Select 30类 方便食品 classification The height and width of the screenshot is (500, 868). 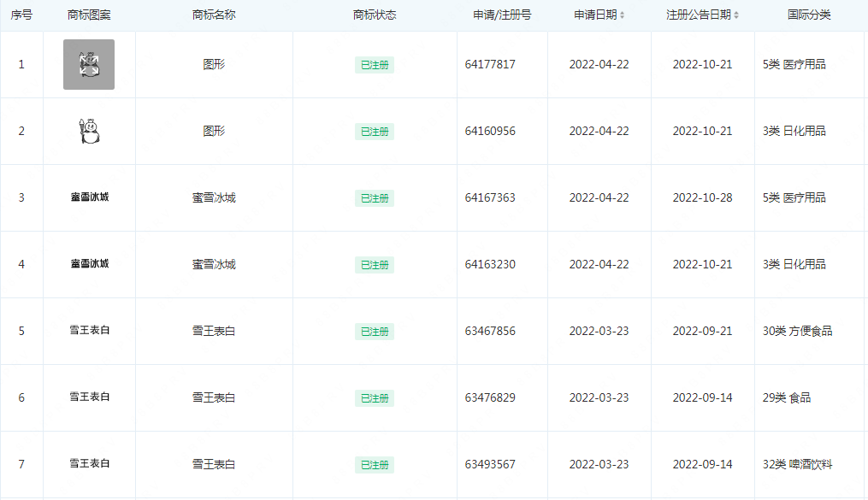(797, 331)
